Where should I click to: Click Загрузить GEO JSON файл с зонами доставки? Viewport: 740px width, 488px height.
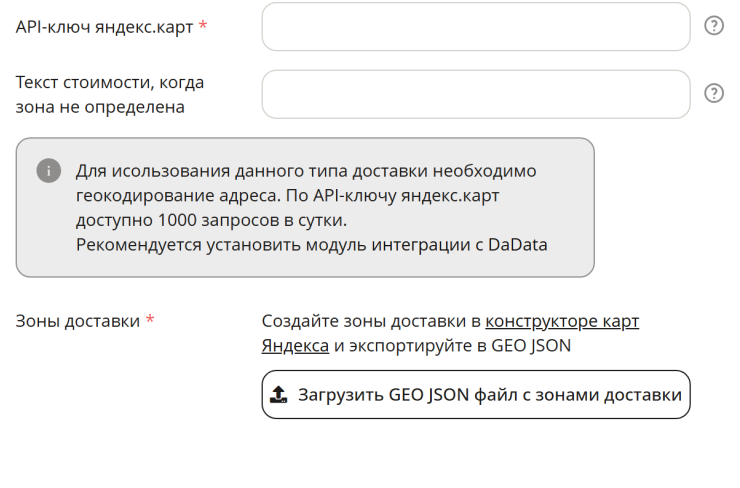(x=476, y=395)
